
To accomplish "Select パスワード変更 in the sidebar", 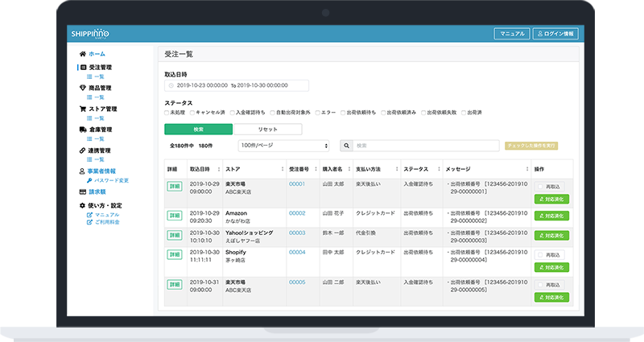I will pyautogui.click(x=111, y=180).
